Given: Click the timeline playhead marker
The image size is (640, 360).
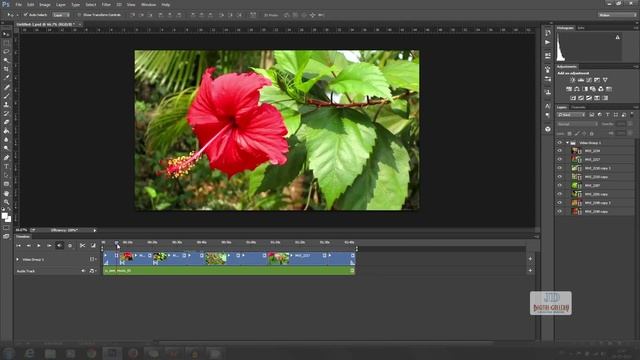Looking at the screenshot, I should coord(117,244).
